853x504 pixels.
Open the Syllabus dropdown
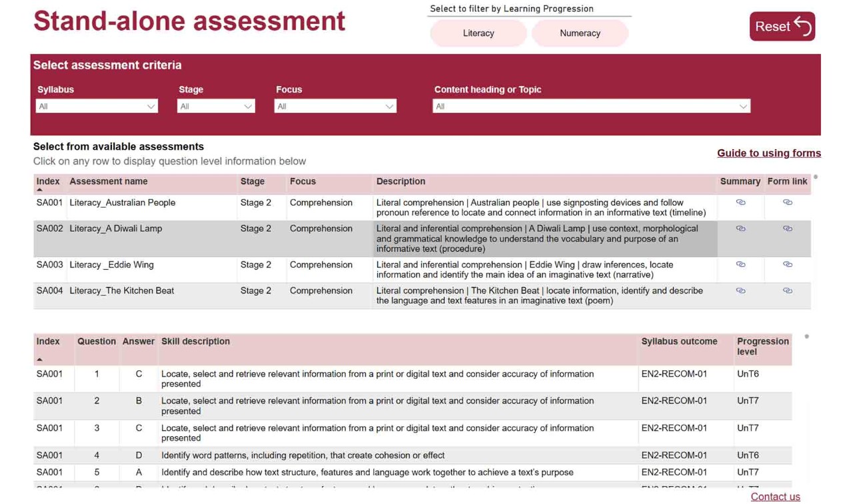coord(97,107)
